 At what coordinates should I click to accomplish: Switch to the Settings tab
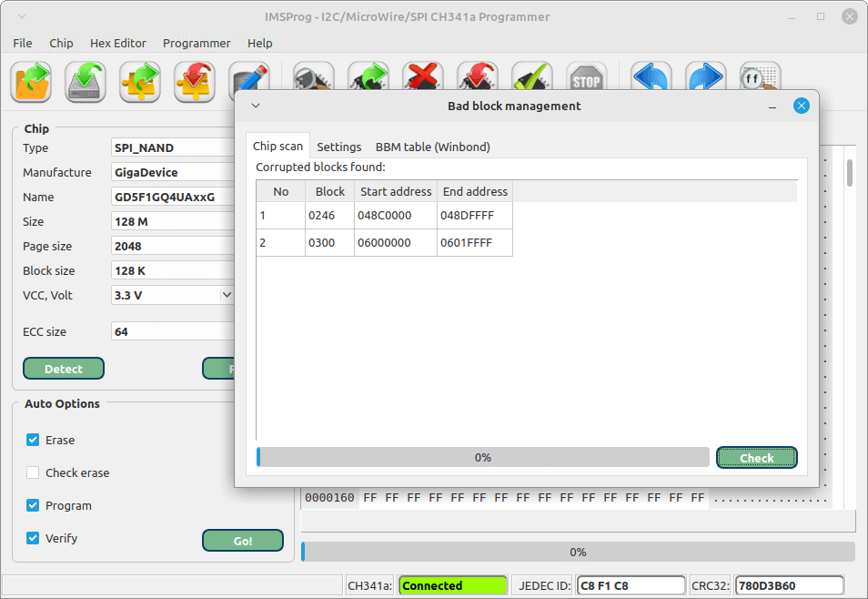[x=338, y=147]
